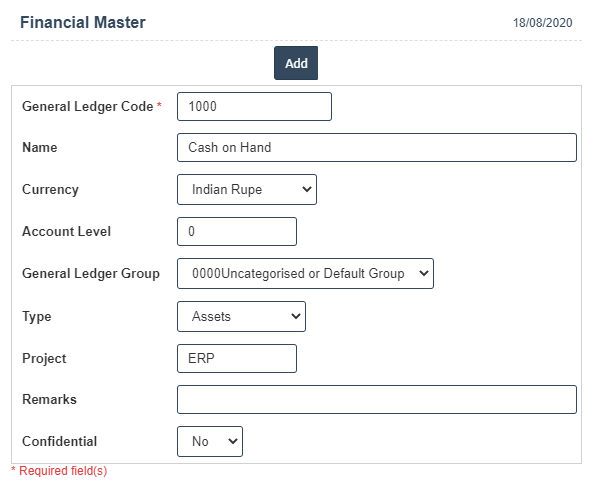Screen dimensions: 598x491
Task: Click the Currency label text
Action: click(50, 190)
